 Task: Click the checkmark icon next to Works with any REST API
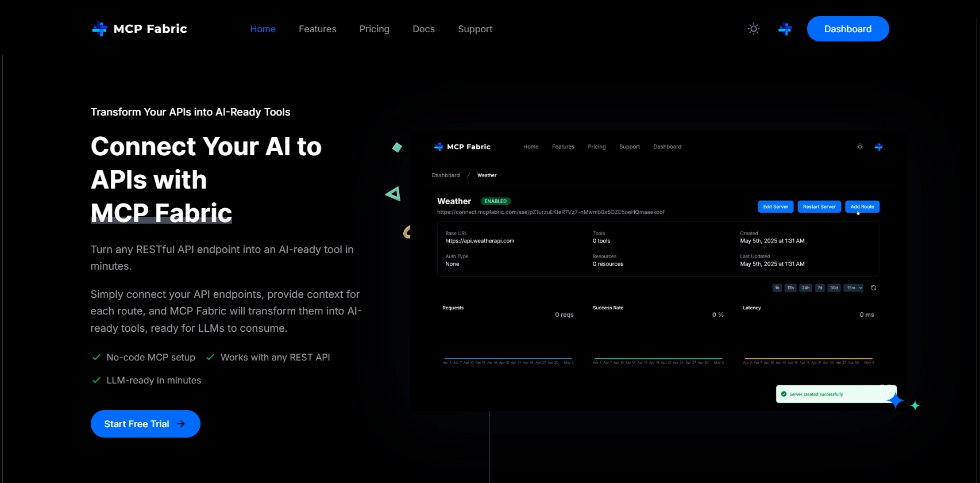pyautogui.click(x=210, y=358)
